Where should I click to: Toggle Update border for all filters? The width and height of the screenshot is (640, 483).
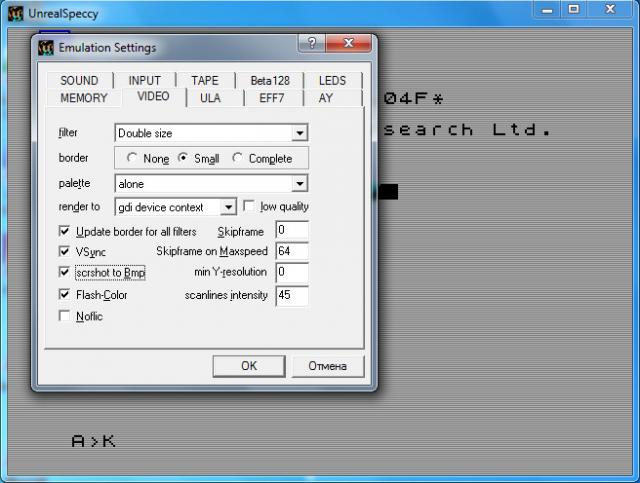(66, 231)
